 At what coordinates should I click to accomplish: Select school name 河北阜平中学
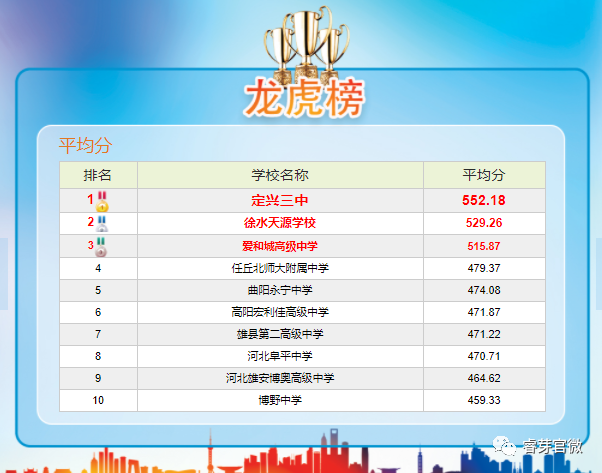[280, 356]
